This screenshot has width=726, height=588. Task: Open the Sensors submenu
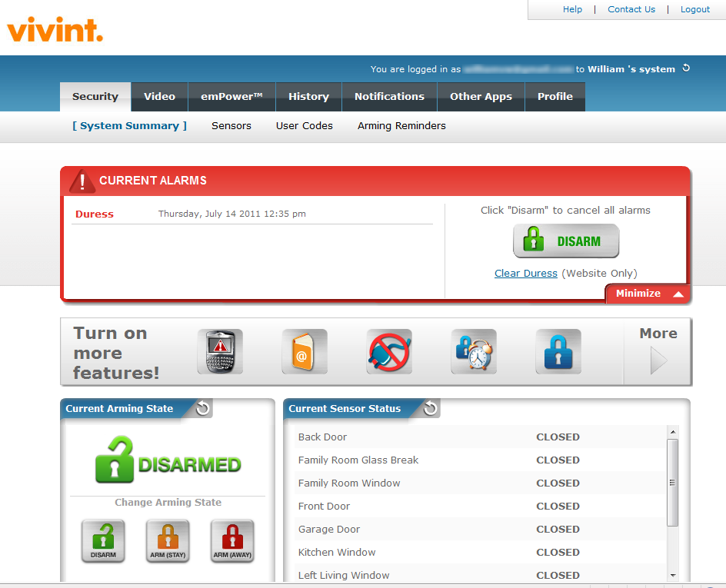tap(231, 126)
